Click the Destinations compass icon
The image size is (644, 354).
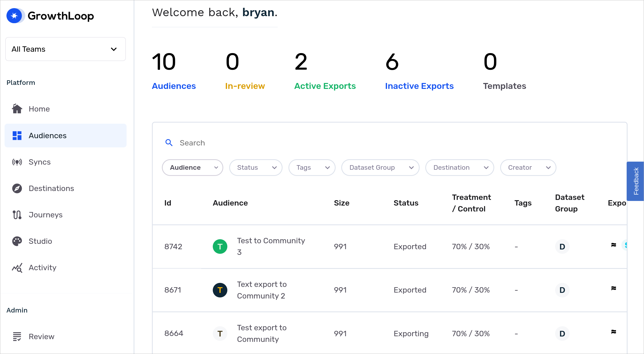[17, 188]
